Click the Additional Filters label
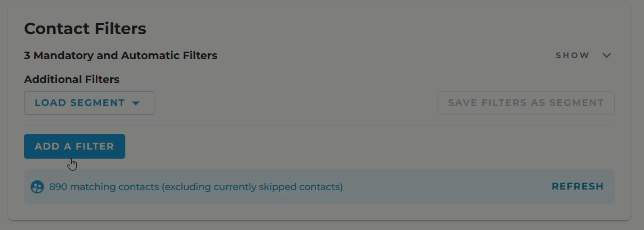The width and height of the screenshot is (644, 230). [72, 79]
